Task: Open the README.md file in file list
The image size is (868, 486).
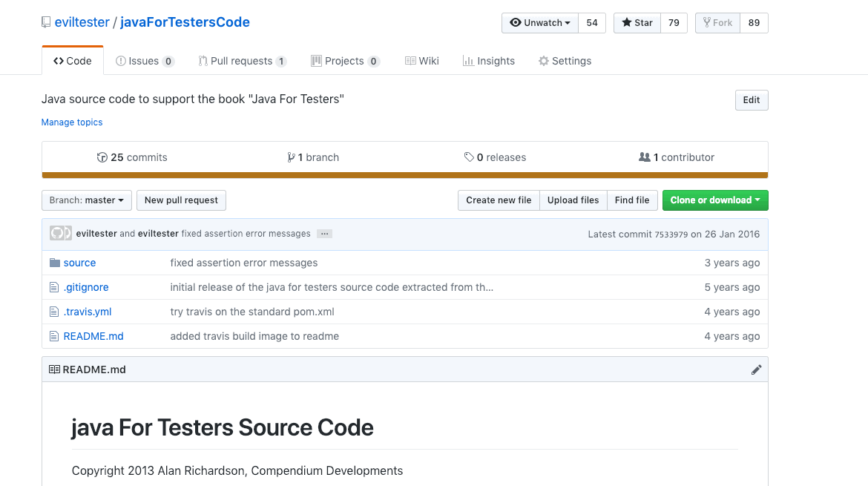Action: [x=93, y=336]
